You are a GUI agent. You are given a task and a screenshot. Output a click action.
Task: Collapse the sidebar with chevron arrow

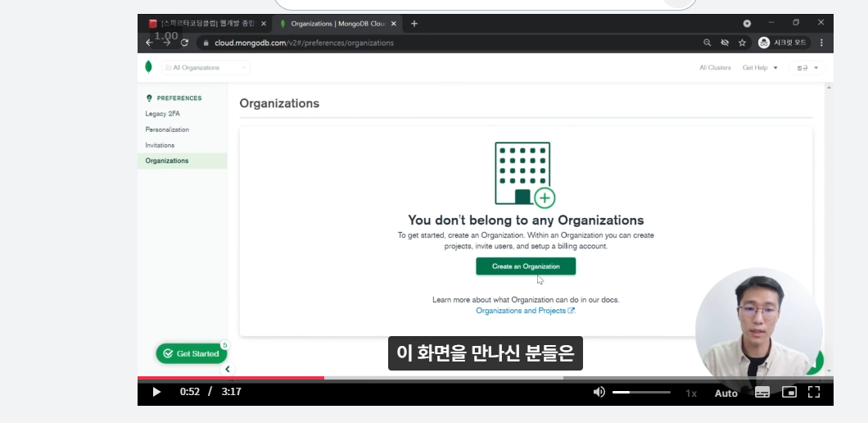[x=227, y=369]
